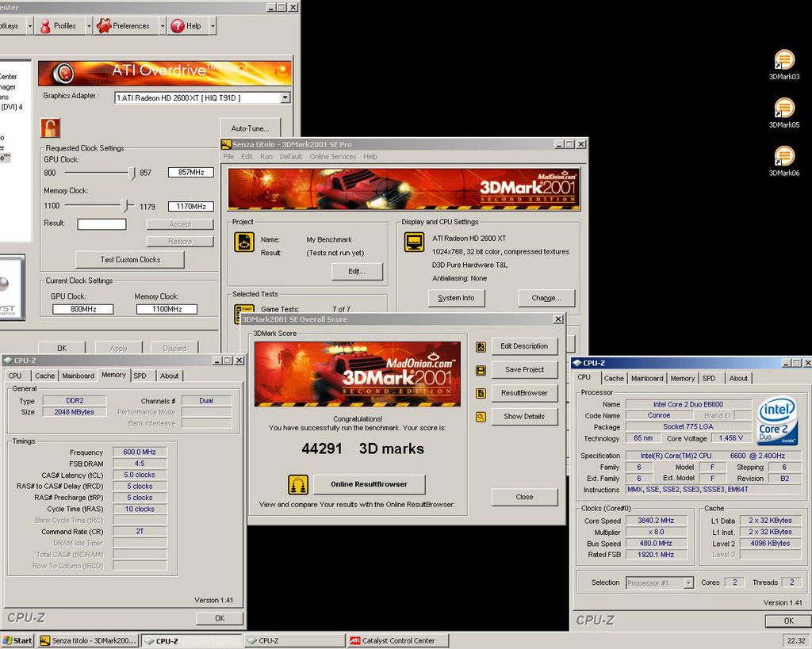812x649 pixels.
Task: Click the second CPU-Z taskbar item
Action: (294, 641)
